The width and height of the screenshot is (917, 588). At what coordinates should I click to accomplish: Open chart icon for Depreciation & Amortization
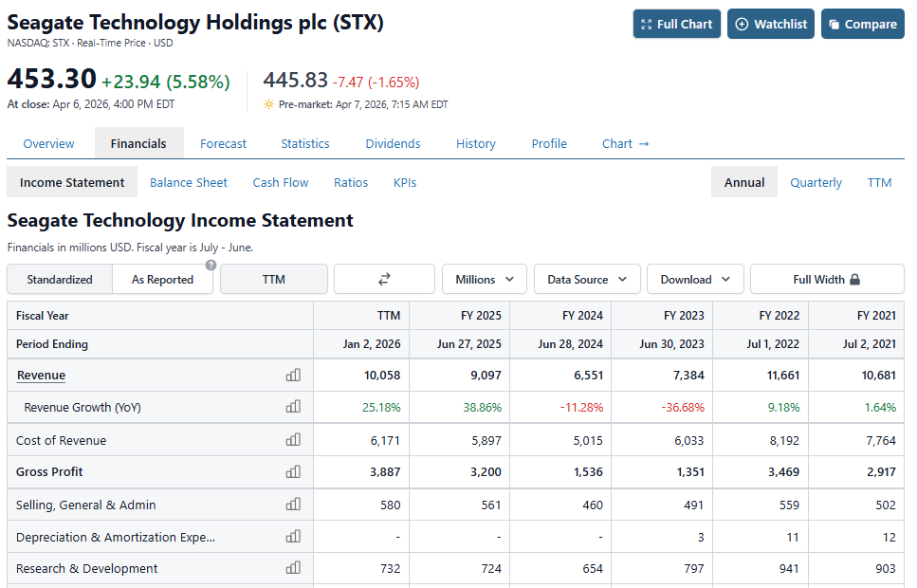(x=293, y=537)
